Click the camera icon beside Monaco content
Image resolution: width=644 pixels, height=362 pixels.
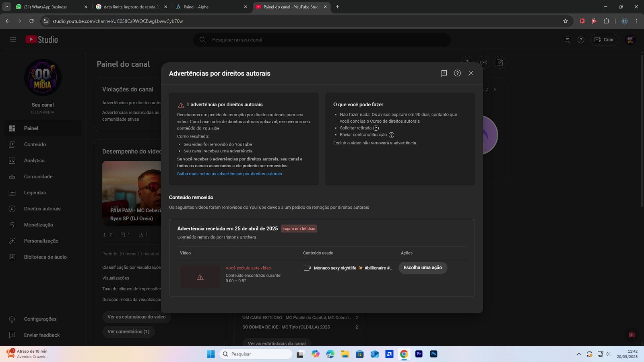(307, 268)
